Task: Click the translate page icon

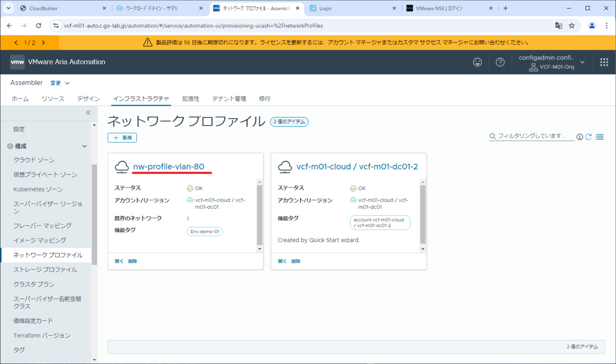Action: pyautogui.click(x=559, y=25)
